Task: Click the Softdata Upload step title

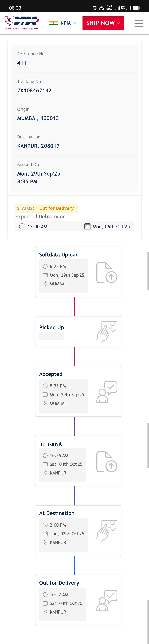Action: pos(59,255)
